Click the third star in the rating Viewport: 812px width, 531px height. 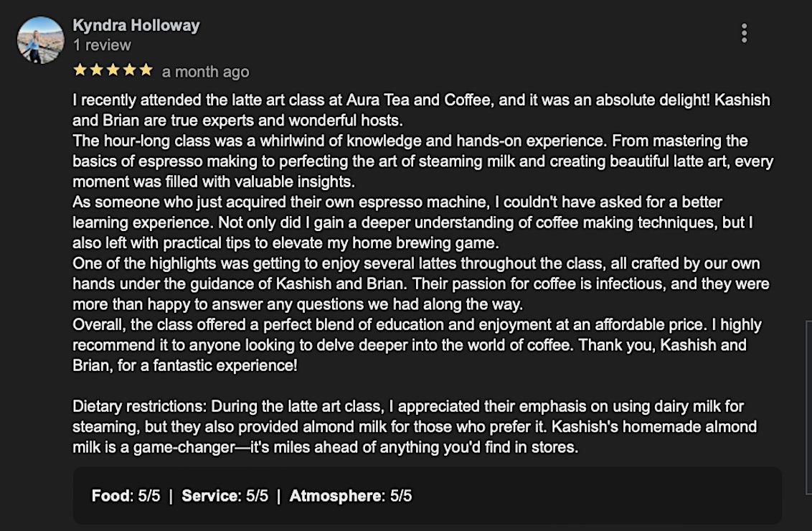113,70
